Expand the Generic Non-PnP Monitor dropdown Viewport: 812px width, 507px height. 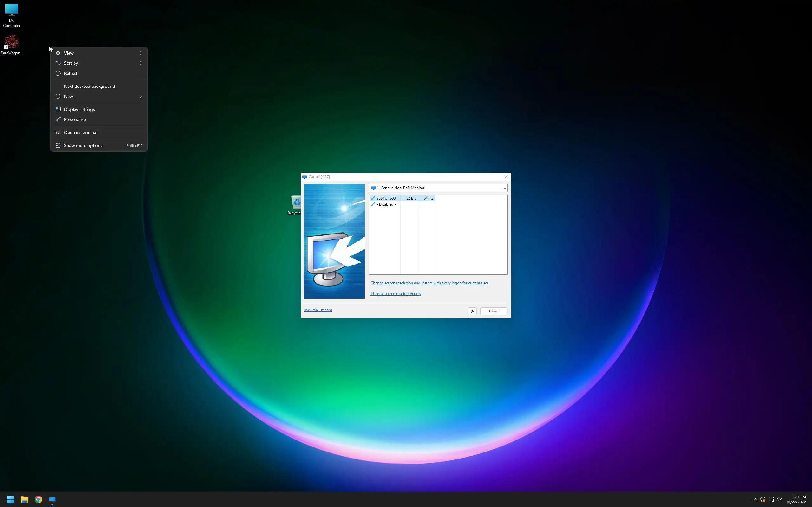pyautogui.click(x=504, y=188)
